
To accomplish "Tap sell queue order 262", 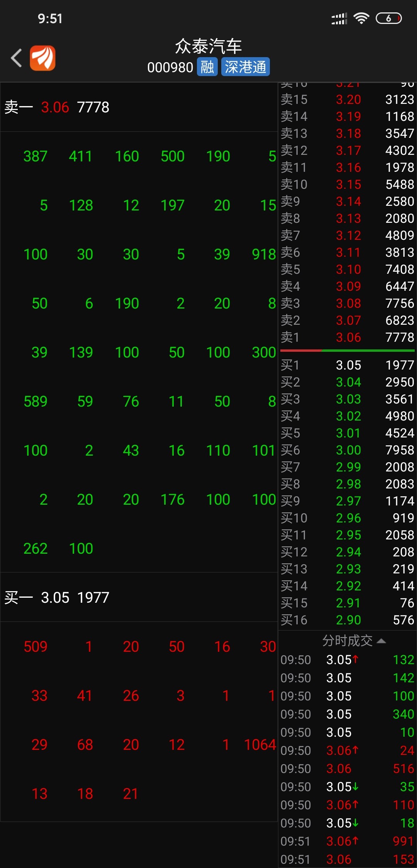I will pyautogui.click(x=36, y=549).
